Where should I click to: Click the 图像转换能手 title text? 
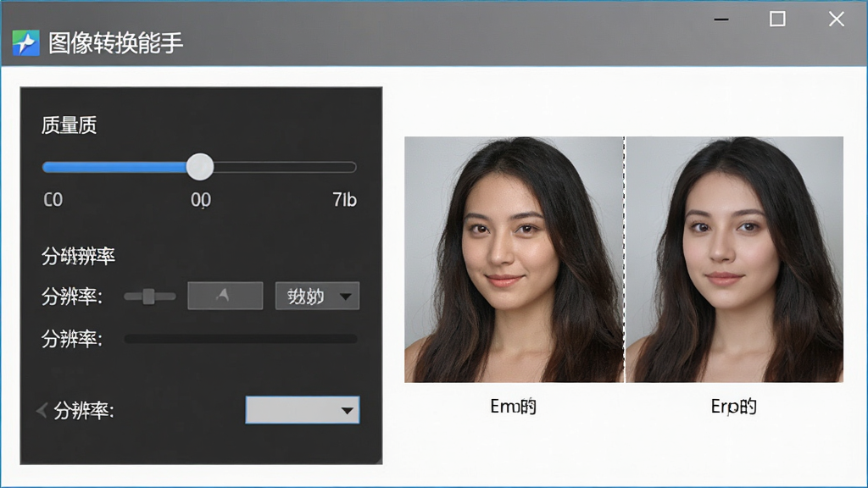[x=115, y=42]
